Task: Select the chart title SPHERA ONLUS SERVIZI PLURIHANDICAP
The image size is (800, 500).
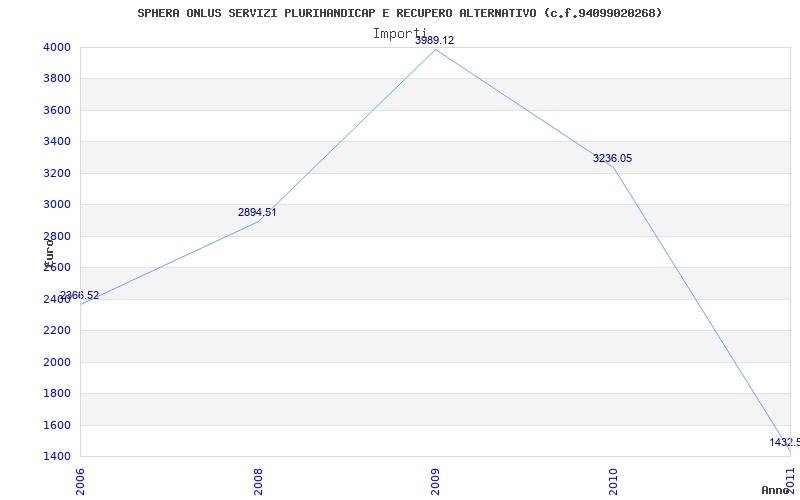Action: click(x=399, y=13)
